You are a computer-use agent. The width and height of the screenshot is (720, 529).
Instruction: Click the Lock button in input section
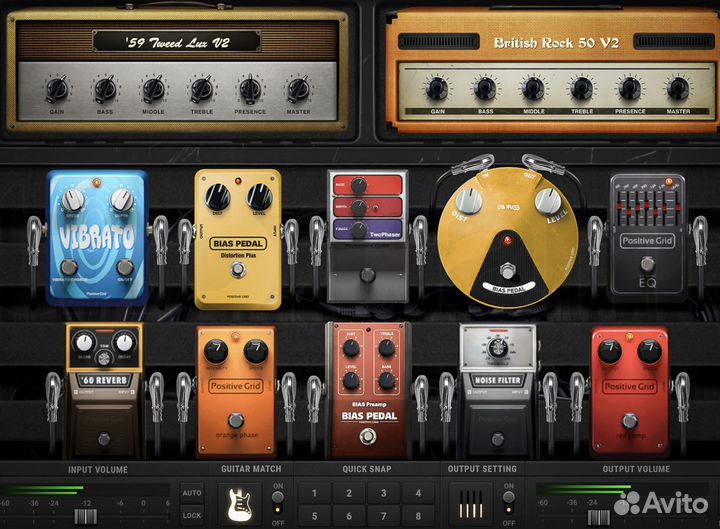click(192, 515)
